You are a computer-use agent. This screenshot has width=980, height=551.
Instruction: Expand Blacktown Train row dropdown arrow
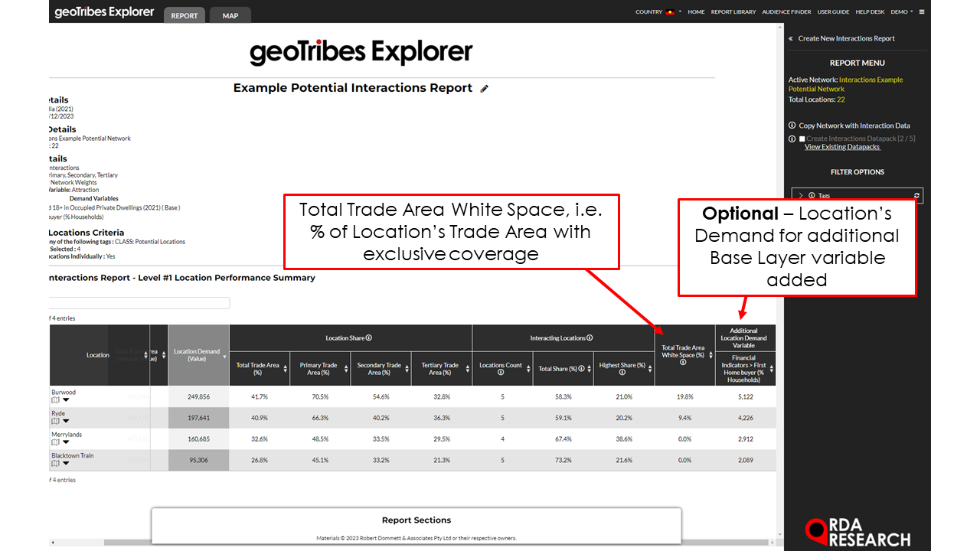[x=66, y=463]
